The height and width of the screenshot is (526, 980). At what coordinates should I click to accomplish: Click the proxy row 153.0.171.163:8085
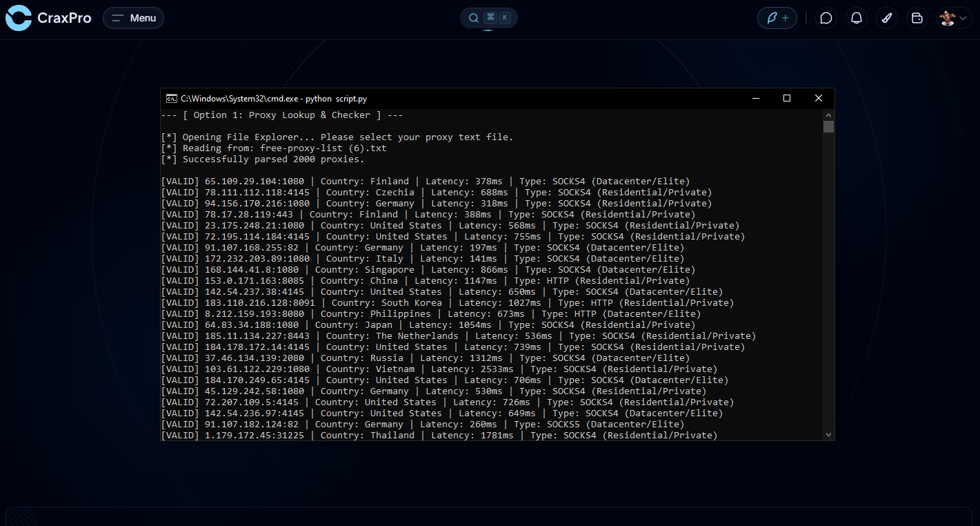click(x=426, y=281)
